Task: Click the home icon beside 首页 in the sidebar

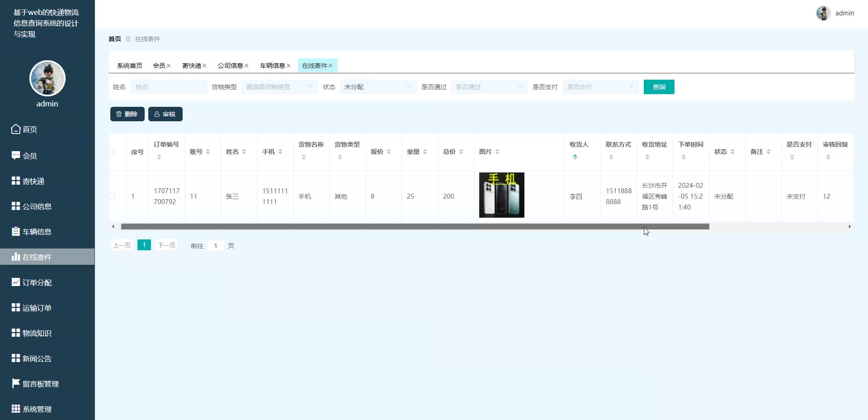Action: (x=16, y=129)
